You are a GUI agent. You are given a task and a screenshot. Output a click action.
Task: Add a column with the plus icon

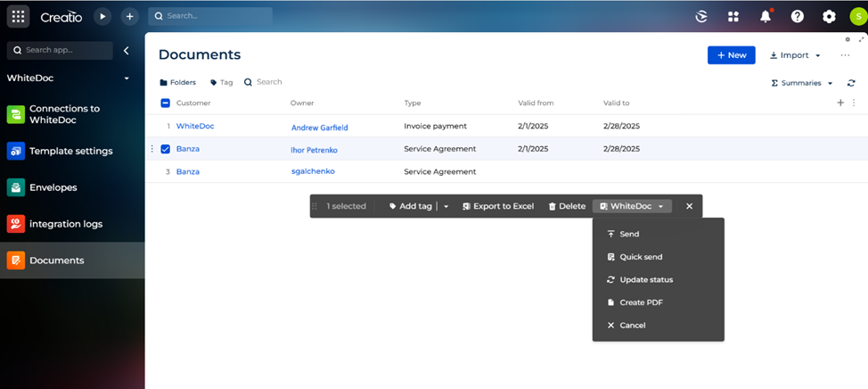click(840, 103)
